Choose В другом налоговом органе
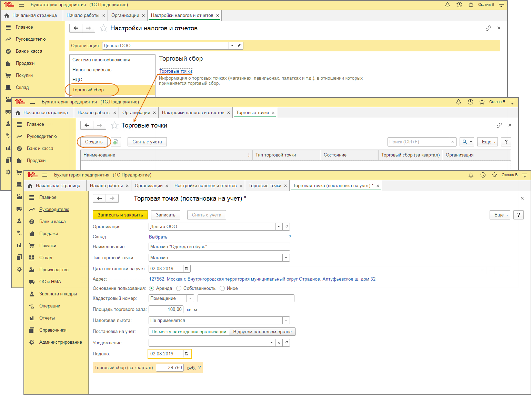 pyautogui.click(x=262, y=332)
